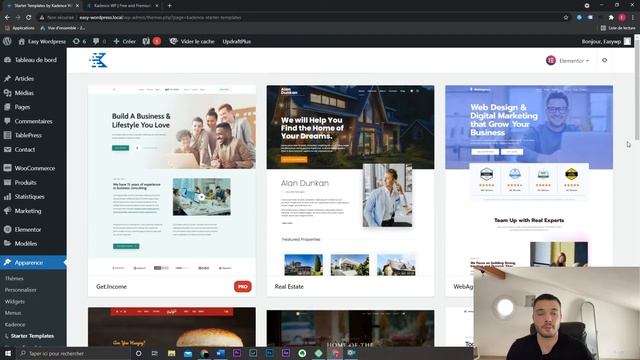Viewport: 640px width, 360px height.
Task: Open File Explorer from the taskbar
Action: (x=171, y=353)
